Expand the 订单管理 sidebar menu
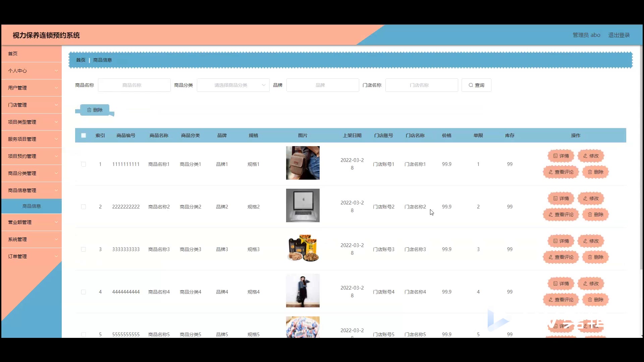The image size is (644, 362). tap(32, 256)
